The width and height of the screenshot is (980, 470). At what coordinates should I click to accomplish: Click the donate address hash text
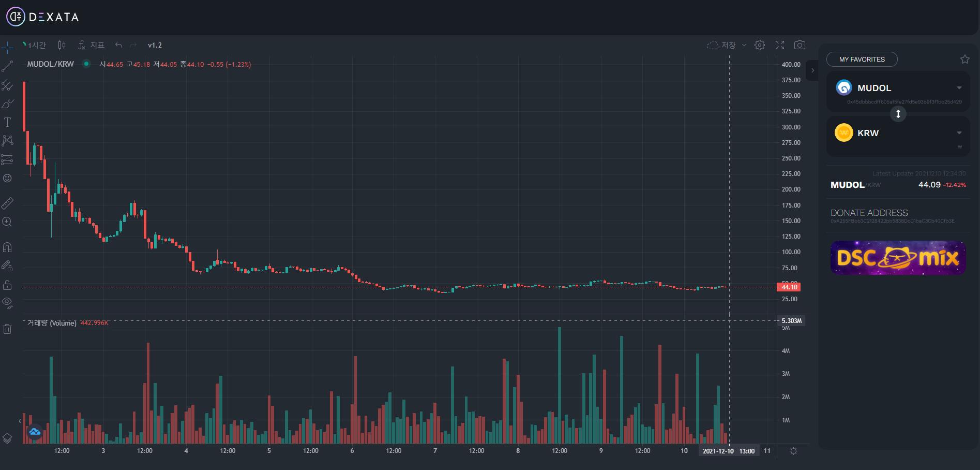click(x=893, y=221)
